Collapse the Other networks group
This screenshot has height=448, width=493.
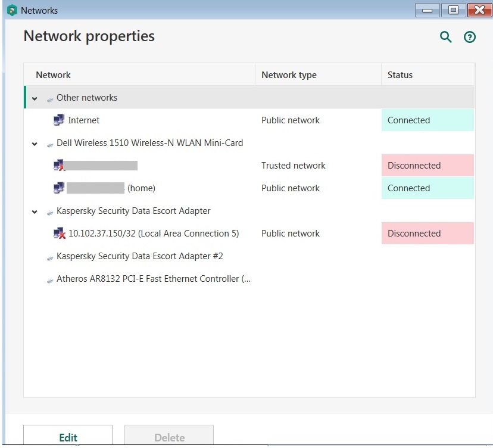pos(35,98)
